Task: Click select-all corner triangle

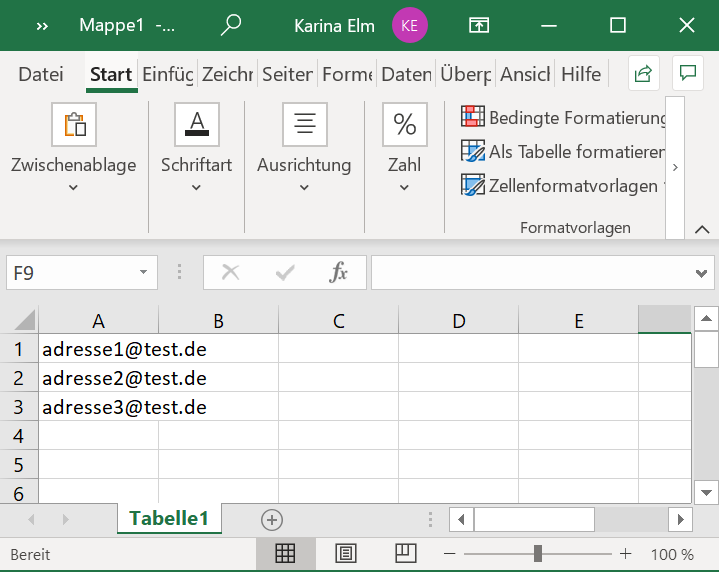Action: (24, 320)
